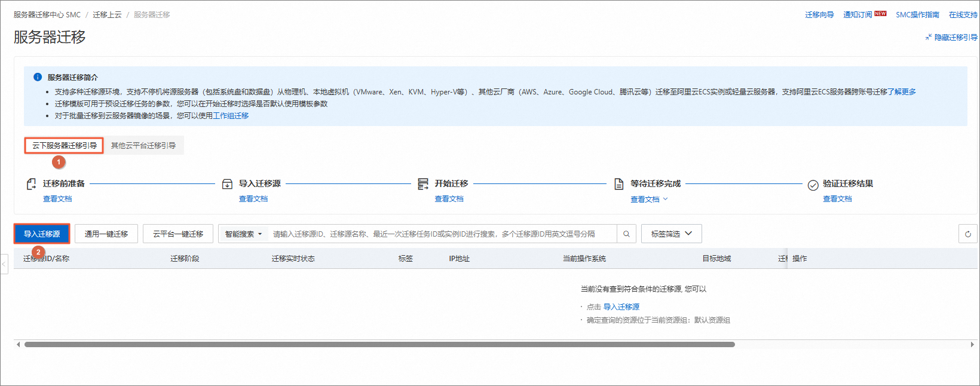Screen dimensions: 980x386
Task: Click the info icon beside 服务器迁移简介
Action: tap(38, 77)
